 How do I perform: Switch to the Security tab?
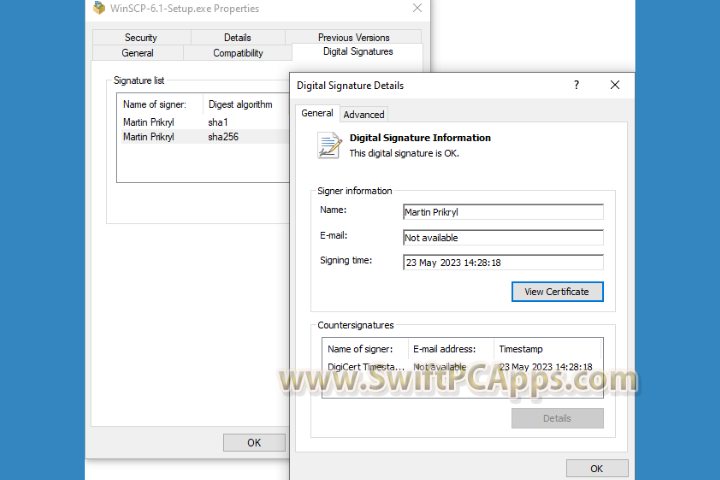[141, 38]
